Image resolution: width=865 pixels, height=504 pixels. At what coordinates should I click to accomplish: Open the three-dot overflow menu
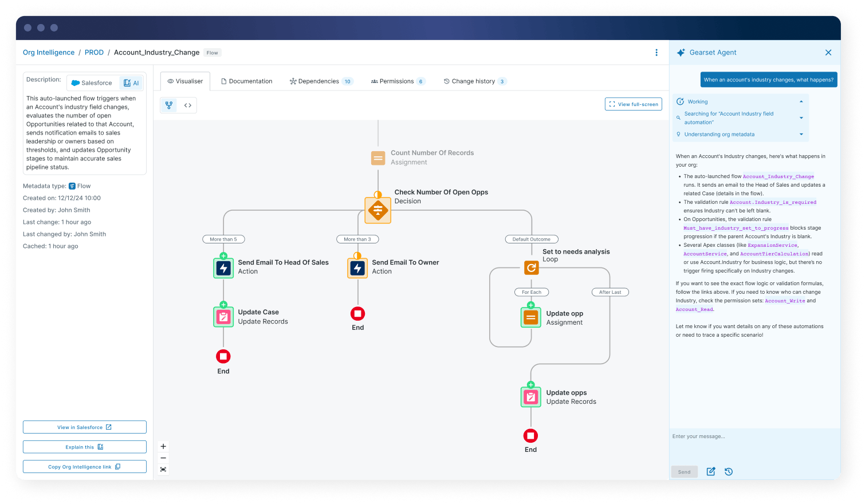coord(656,52)
